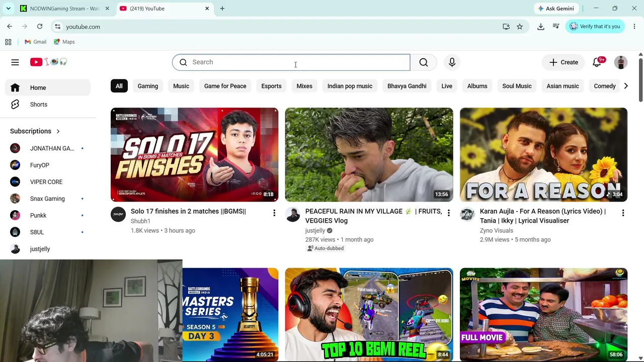Open S8UL subscription channel
This screenshot has height=362, width=644.
tap(48, 232)
